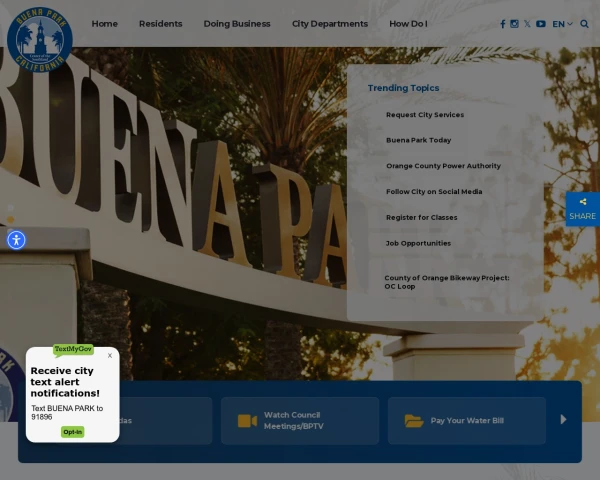Click the Opt-in button

point(73,432)
